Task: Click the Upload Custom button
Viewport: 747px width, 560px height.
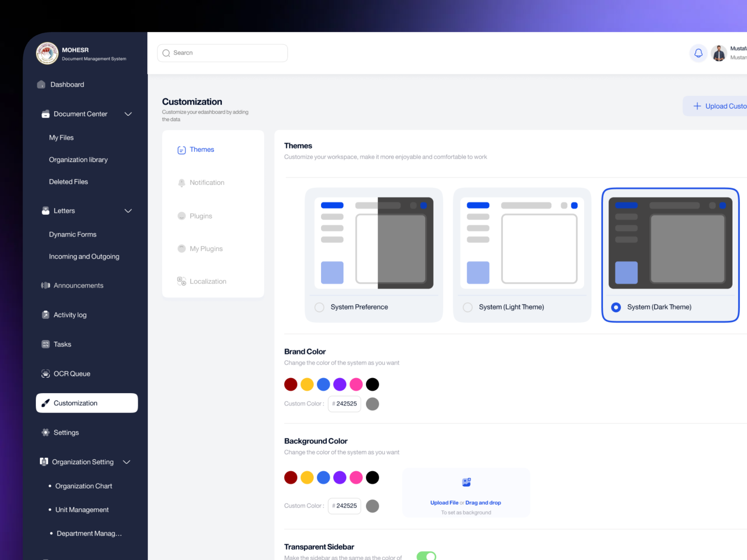Action: tap(719, 106)
